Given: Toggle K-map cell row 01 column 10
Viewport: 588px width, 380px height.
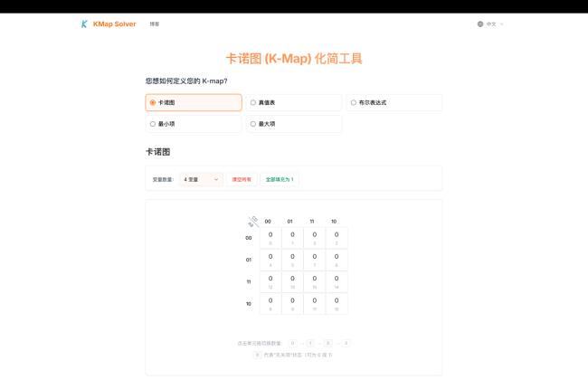Looking at the screenshot, I should (337, 260).
